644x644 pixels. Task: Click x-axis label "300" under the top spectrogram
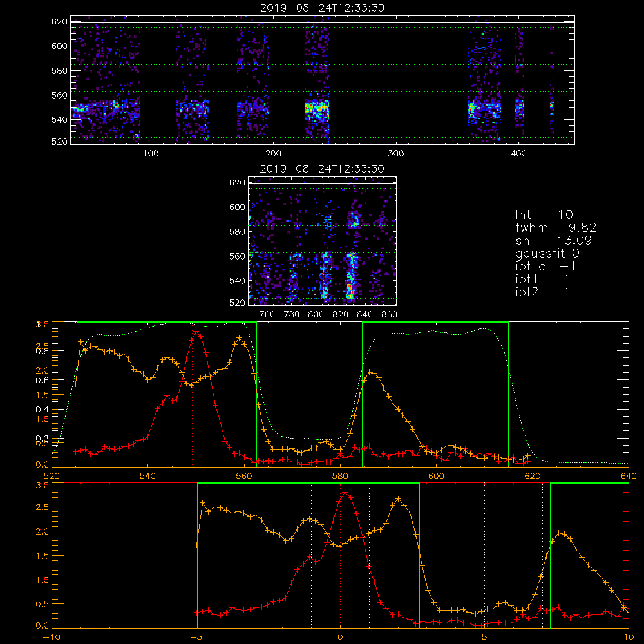tap(396, 153)
